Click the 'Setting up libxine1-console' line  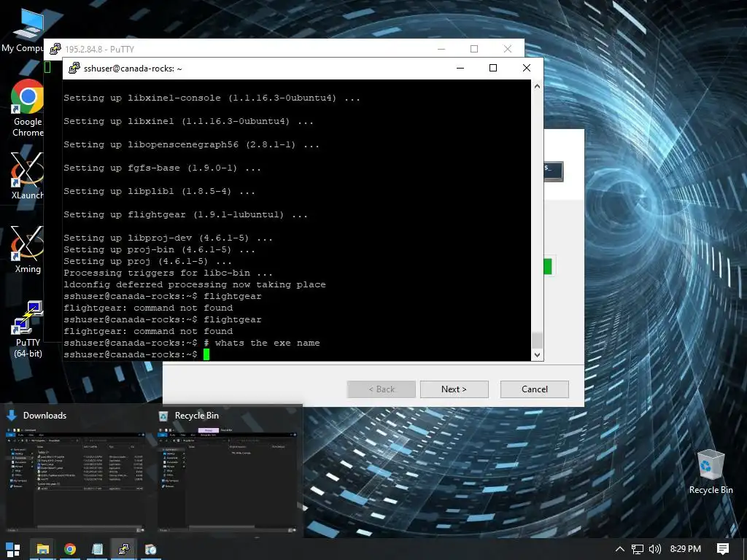point(212,98)
